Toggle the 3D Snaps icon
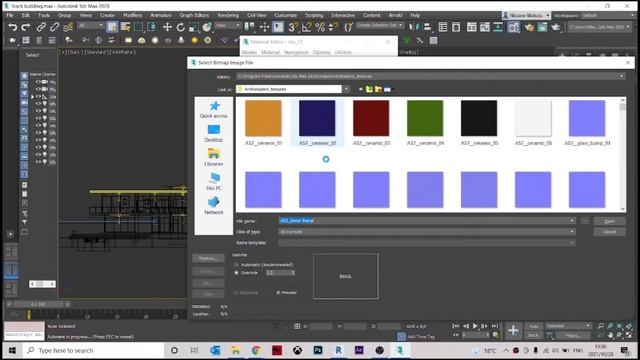Image resolution: width=640 pixels, height=360 pixels. point(293,27)
